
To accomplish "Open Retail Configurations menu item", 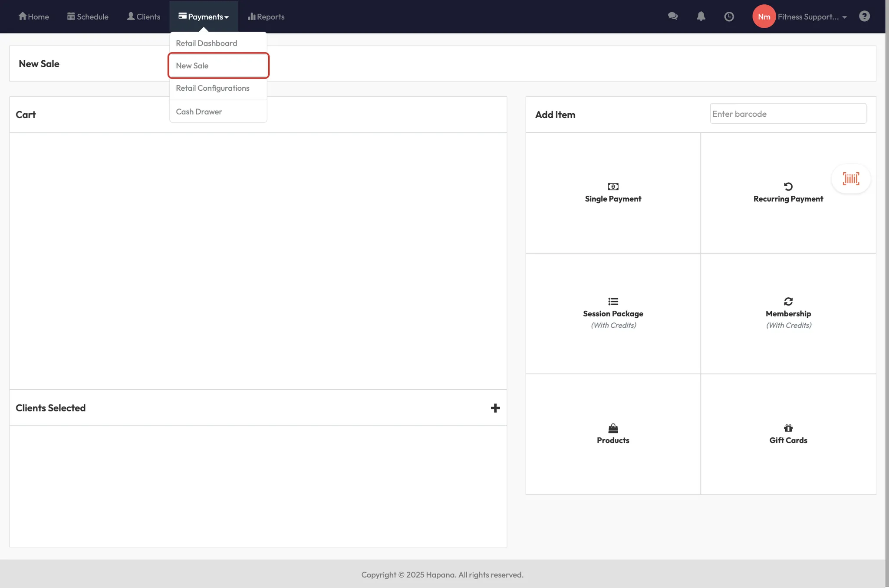I will 213,88.
